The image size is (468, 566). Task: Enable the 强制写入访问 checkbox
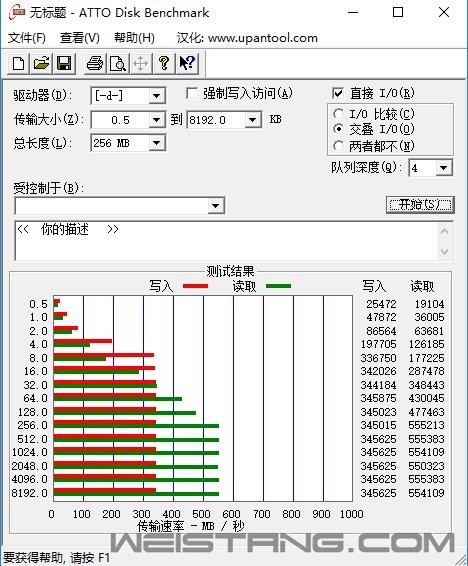(x=192, y=94)
